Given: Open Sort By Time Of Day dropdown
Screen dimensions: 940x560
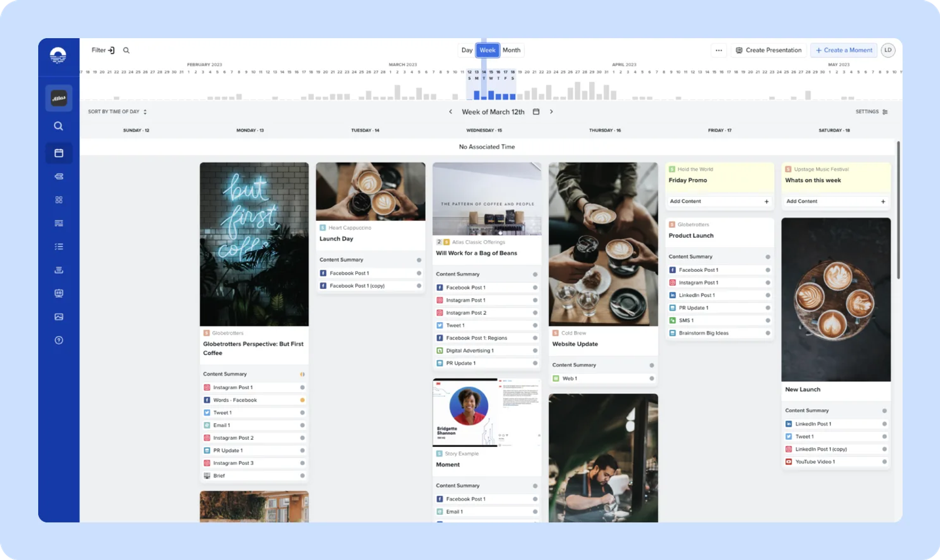Looking at the screenshot, I should pos(117,112).
